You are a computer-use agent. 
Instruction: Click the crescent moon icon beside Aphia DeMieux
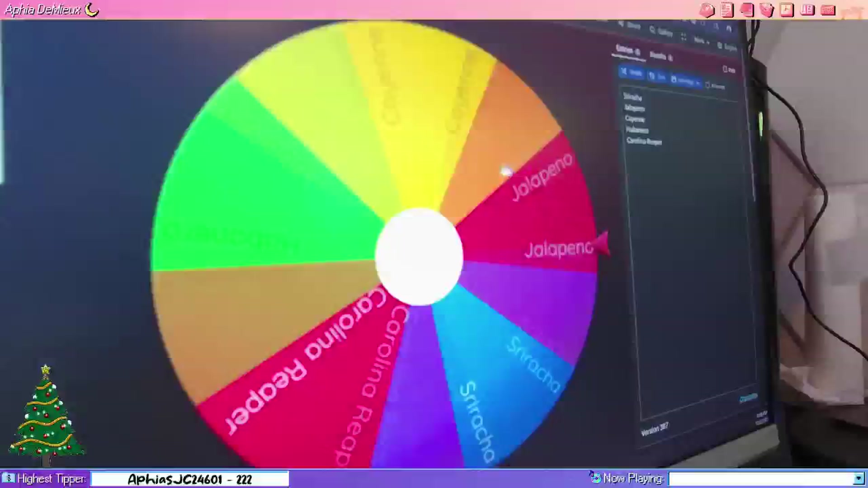(92, 9)
